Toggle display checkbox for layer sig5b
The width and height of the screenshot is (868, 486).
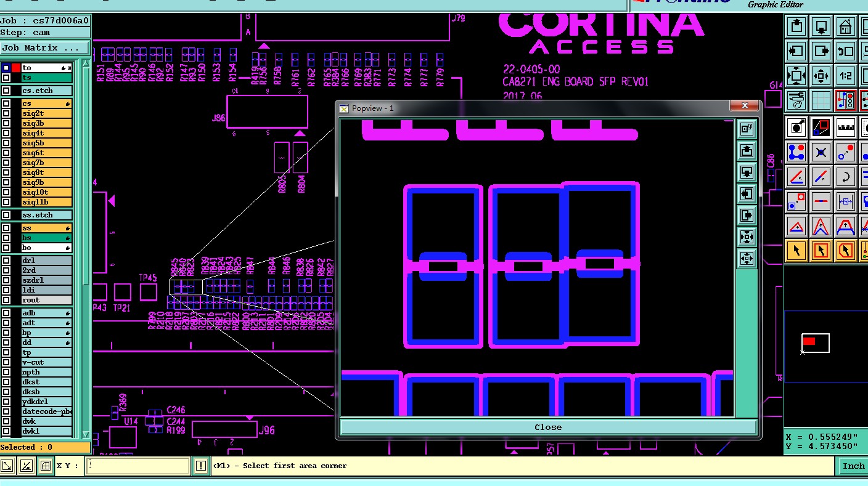pyautogui.click(x=6, y=143)
